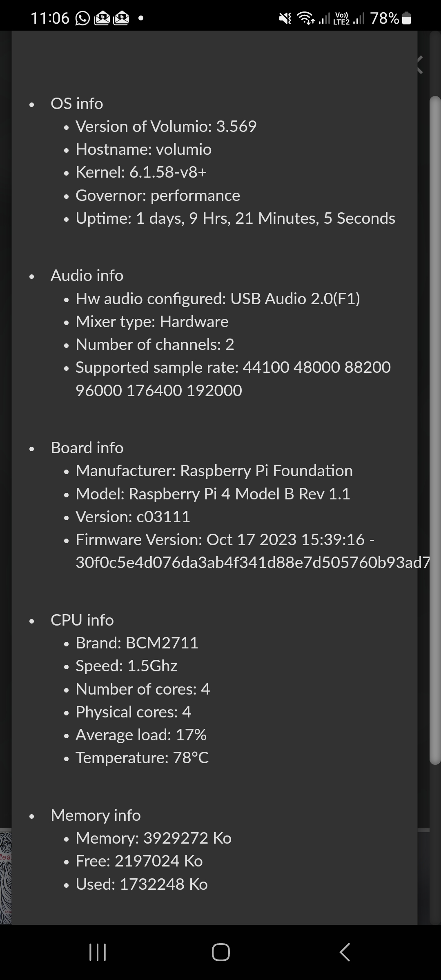Tap the 11:06 clock in status bar
The image size is (441, 980).
(x=50, y=18)
